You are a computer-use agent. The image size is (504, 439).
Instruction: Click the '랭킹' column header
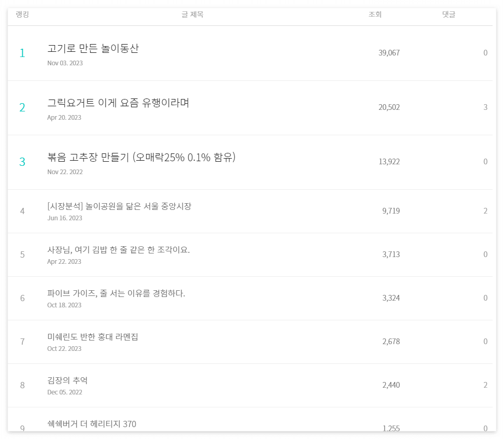[x=22, y=15]
